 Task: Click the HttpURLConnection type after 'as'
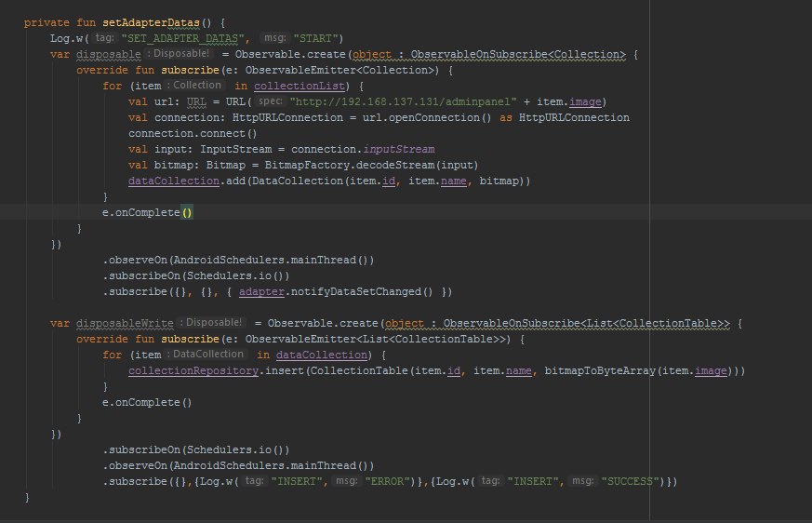click(574, 117)
